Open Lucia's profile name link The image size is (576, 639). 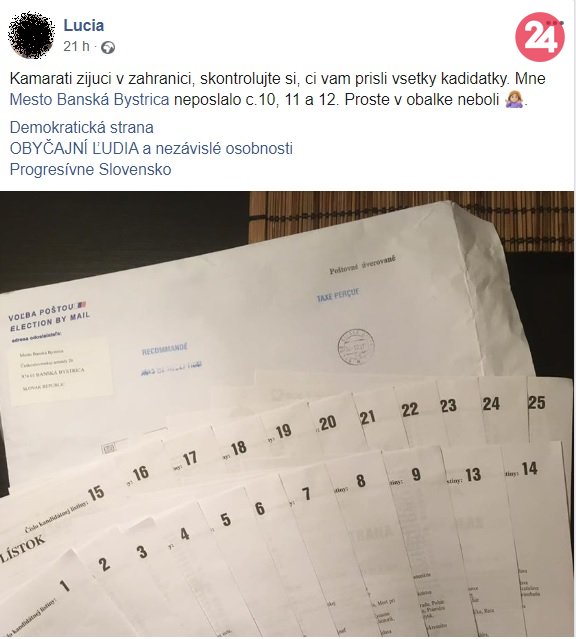(x=84, y=25)
